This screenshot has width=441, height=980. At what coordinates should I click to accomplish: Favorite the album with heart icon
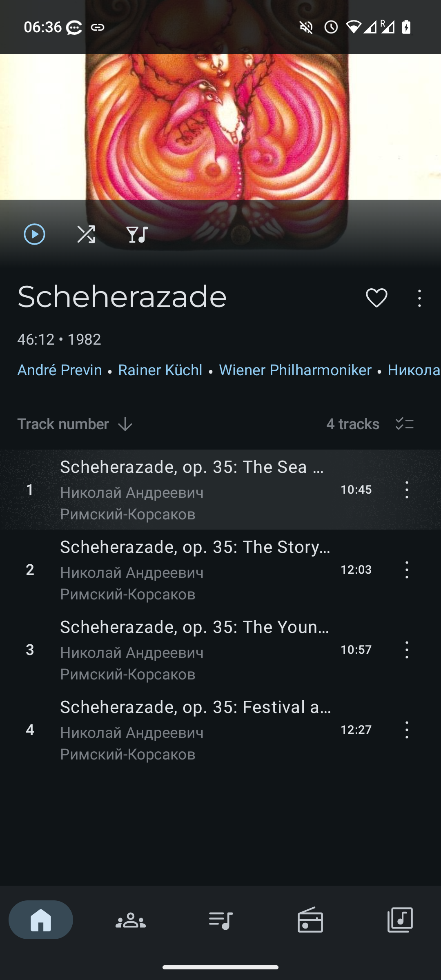[376, 298]
